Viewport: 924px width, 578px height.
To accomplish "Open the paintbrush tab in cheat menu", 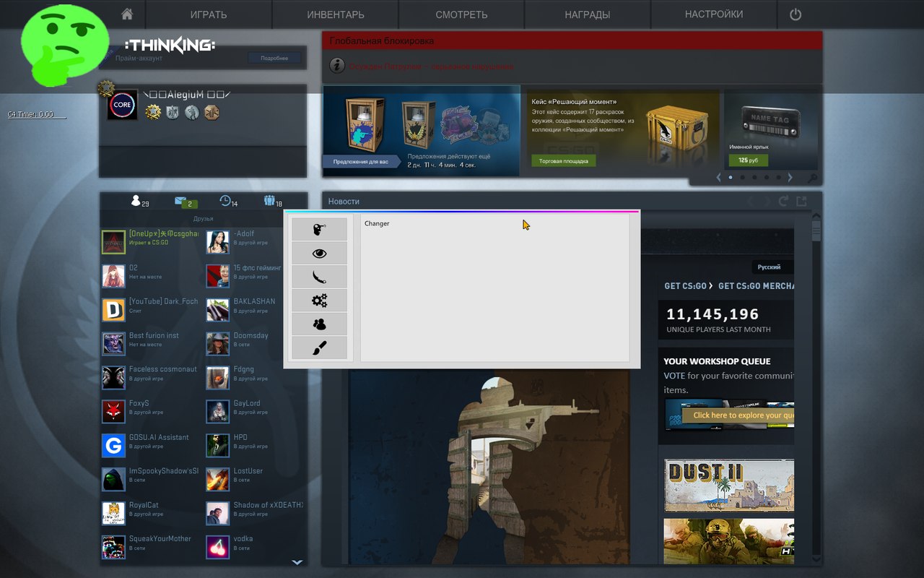I will coord(319,348).
